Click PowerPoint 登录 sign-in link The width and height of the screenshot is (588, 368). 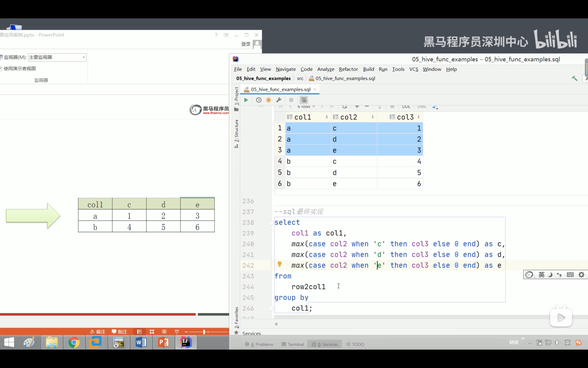click(x=246, y=44)
